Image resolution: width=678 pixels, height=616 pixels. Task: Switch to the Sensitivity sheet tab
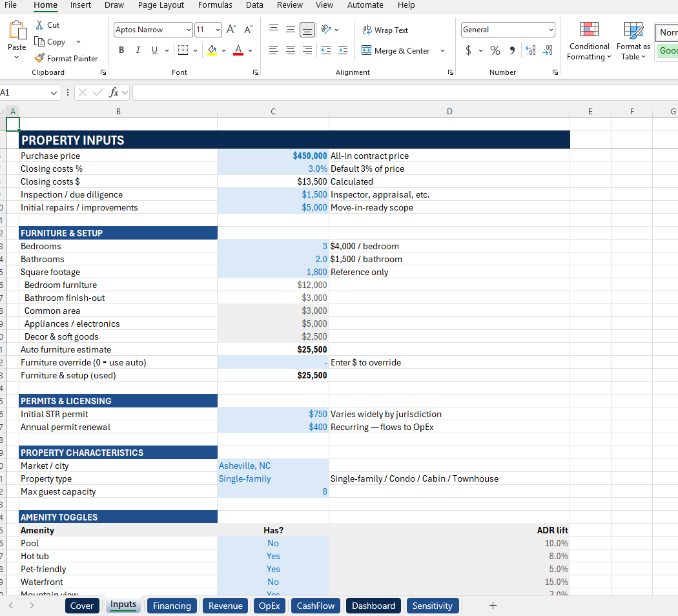432,606
